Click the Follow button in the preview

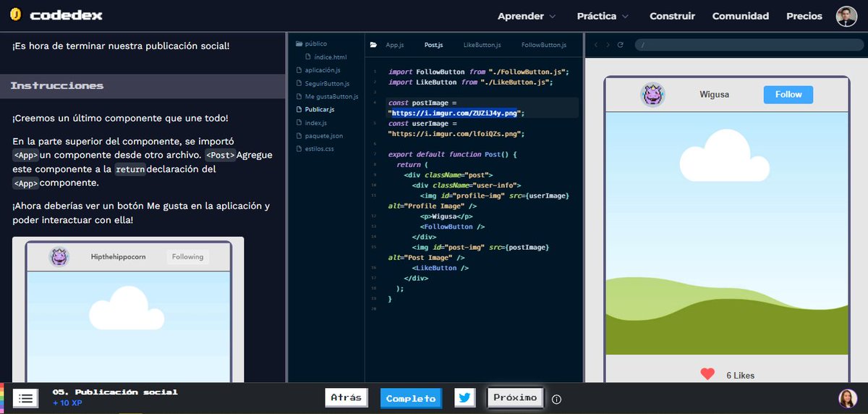[x=788, y=95]
